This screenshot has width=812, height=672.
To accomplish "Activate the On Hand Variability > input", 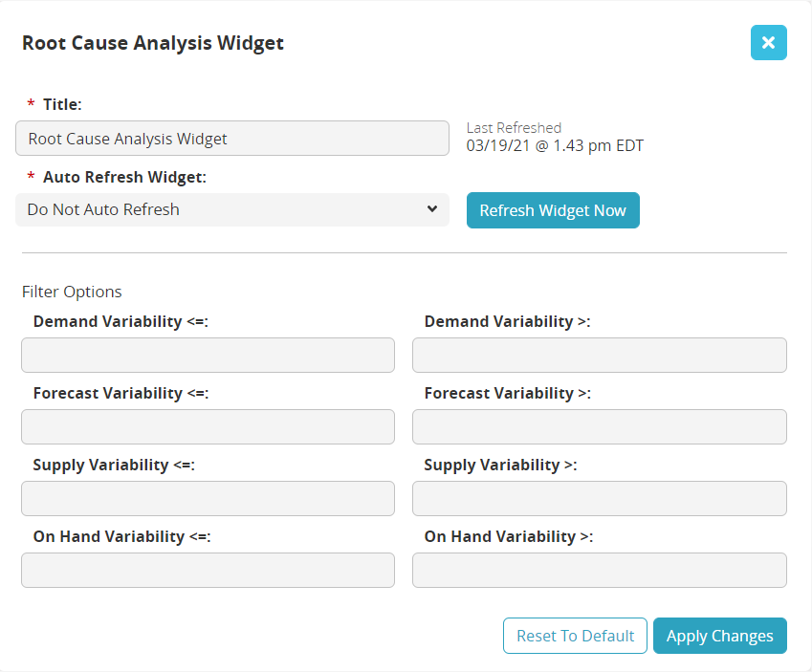I will point(599,570).
